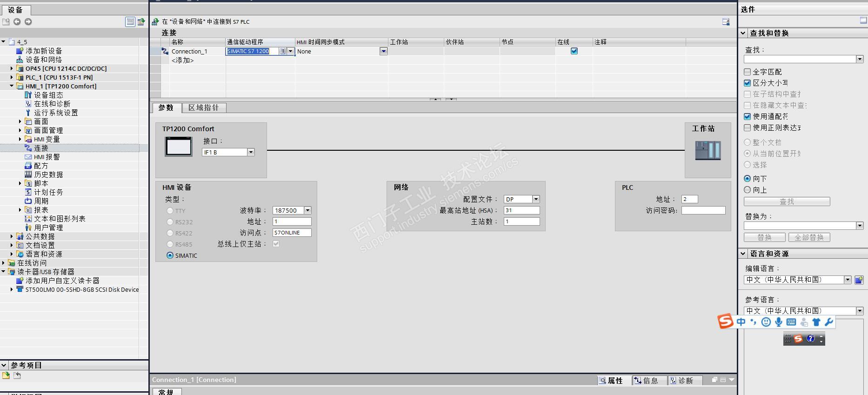Viewport: 868px width, 395px height.
Task: Open Sogou emoji smiley icon
Action: click(x=766, y=322)
